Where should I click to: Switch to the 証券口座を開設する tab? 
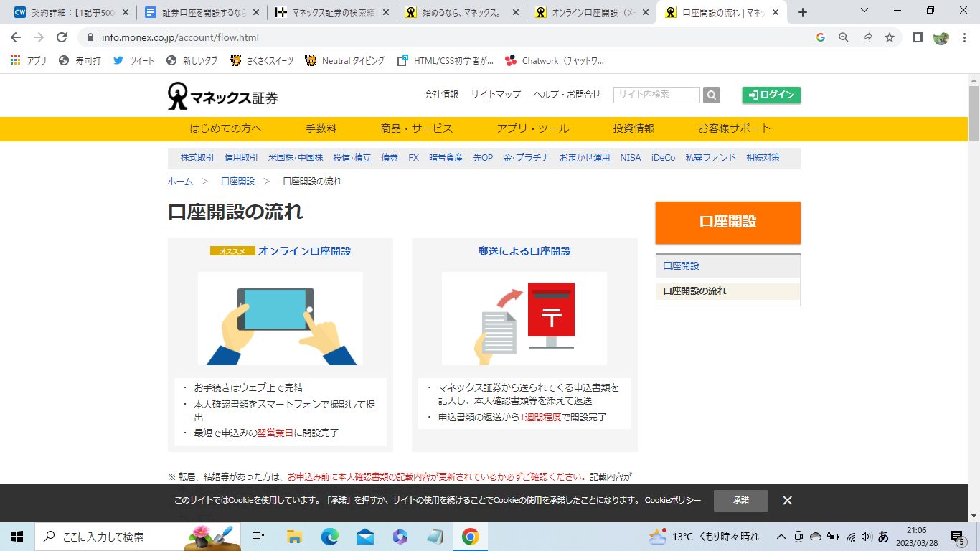(x=201, y=12)
